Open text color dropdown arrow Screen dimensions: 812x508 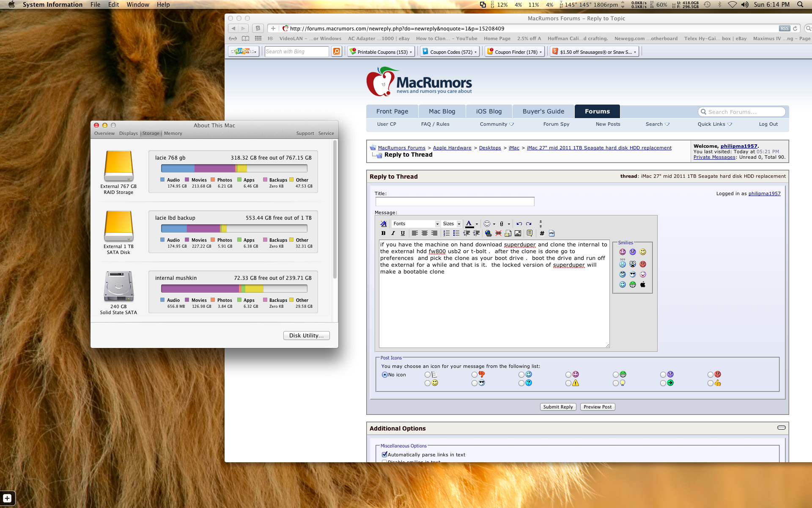click(477, 224)
